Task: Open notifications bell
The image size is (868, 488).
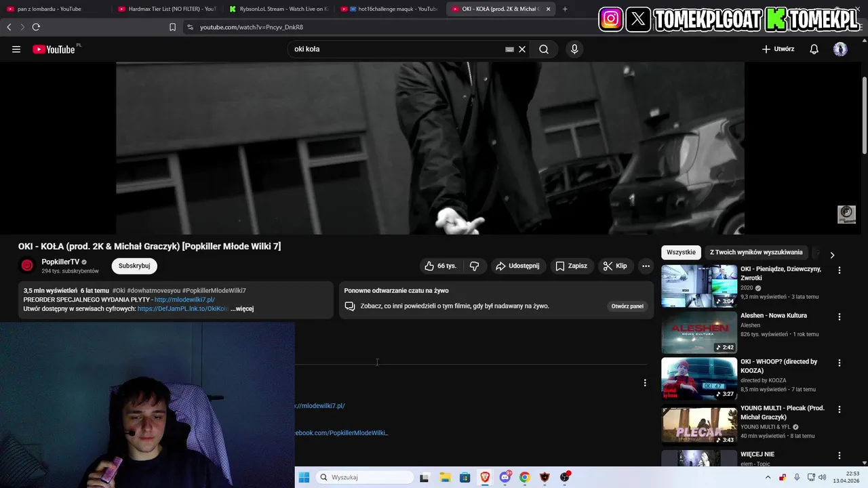Action: [x=814, y=49]
